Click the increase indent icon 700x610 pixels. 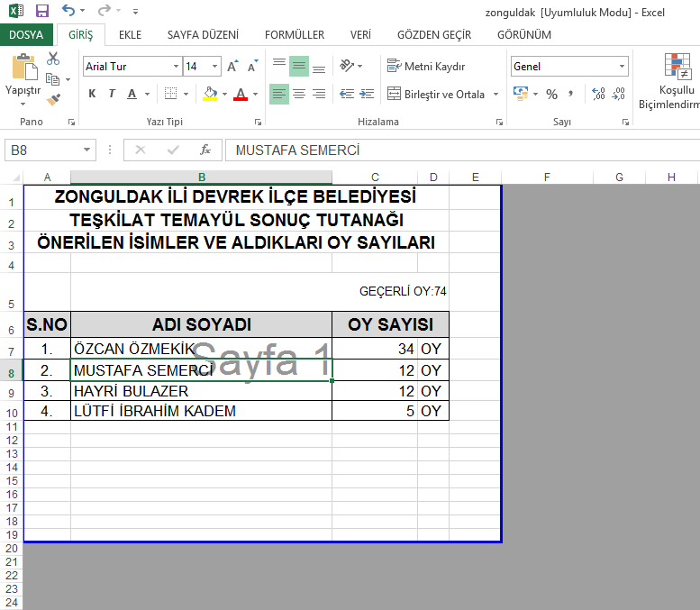pos(367,94)
